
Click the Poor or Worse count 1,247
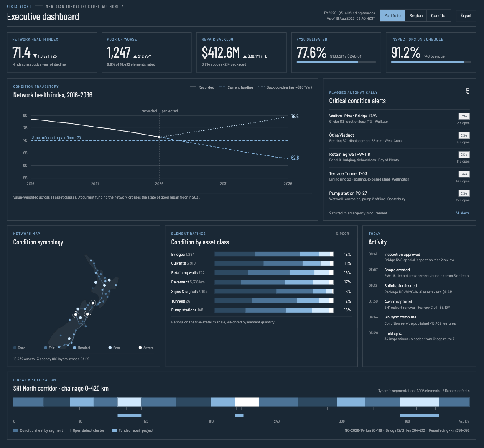pos(119,53)
